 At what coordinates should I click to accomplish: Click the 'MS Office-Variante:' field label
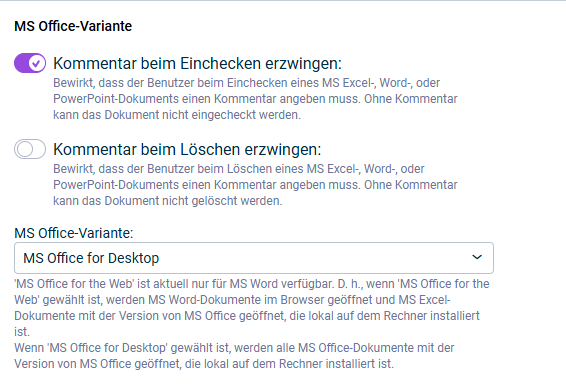[x=74, y=233]
